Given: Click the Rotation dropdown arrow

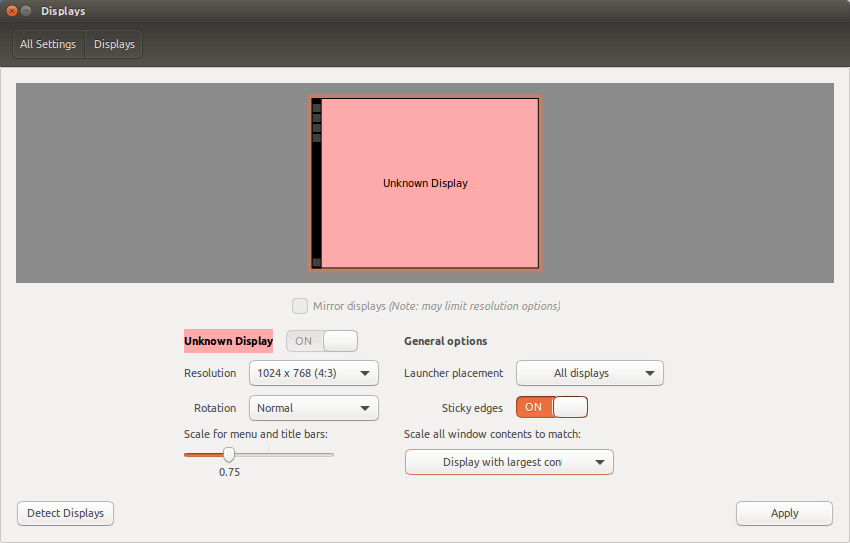Looking at the screenshot, I should [365, 409].
